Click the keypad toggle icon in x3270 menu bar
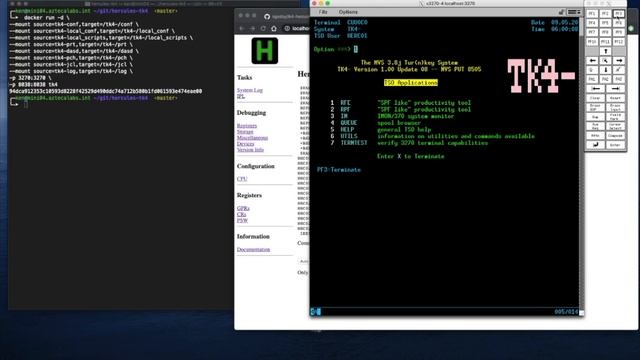Viewport: 640px width, 360px height. 574,12
